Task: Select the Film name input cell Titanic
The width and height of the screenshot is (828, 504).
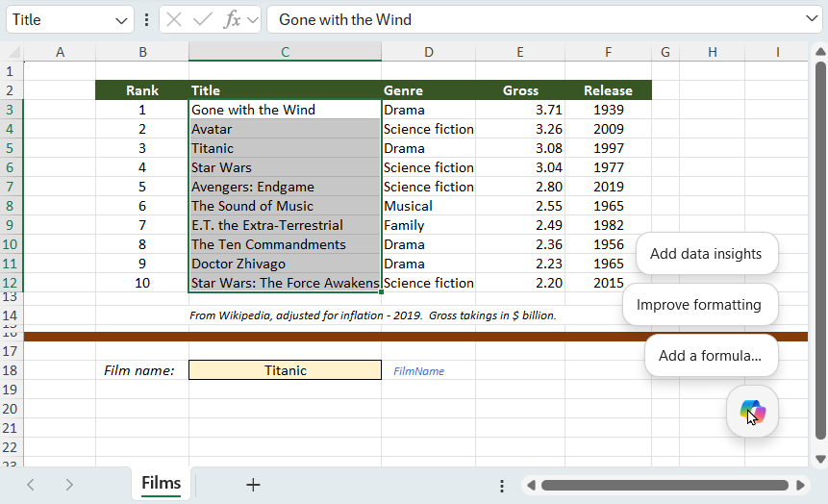Action: click(x=286, y=369)
